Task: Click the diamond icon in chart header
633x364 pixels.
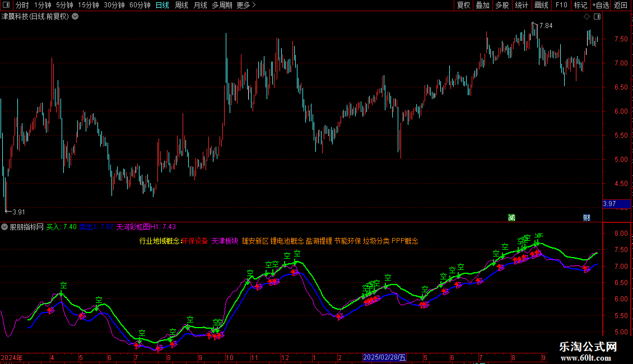Action: tap(587, 17)
